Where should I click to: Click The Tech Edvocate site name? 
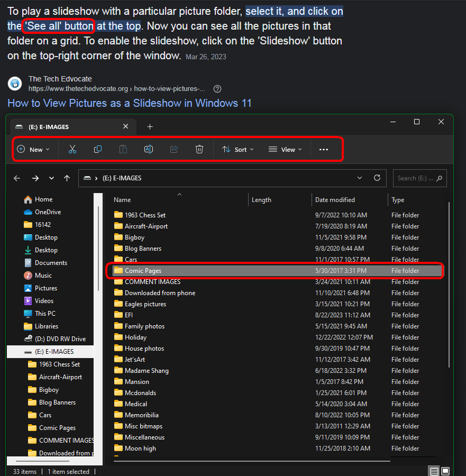tap(60, 79)
